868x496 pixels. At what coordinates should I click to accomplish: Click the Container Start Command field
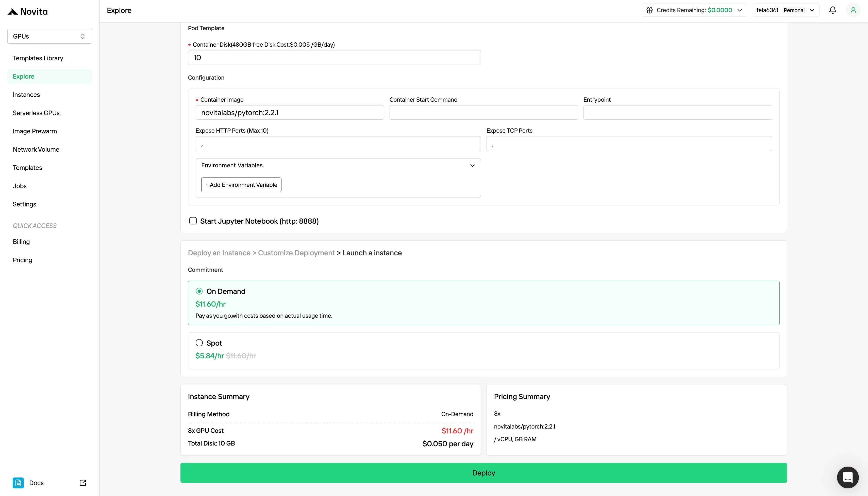click(x=483, y=112)
